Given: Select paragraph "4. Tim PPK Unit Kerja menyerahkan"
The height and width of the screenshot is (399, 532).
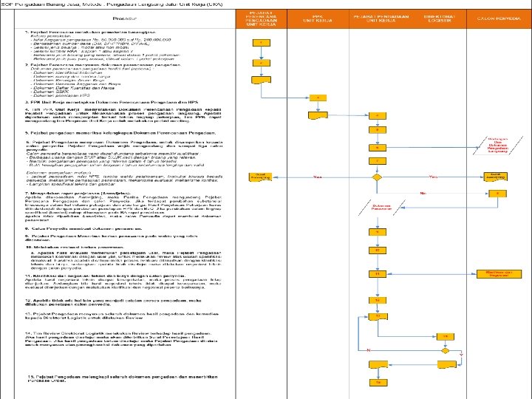Looking at the screenshot, I should click(x=123, y=115).
